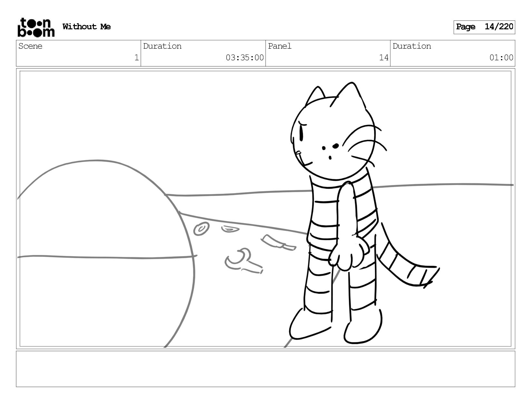Click the 'Panel' header label

[280, 46]
